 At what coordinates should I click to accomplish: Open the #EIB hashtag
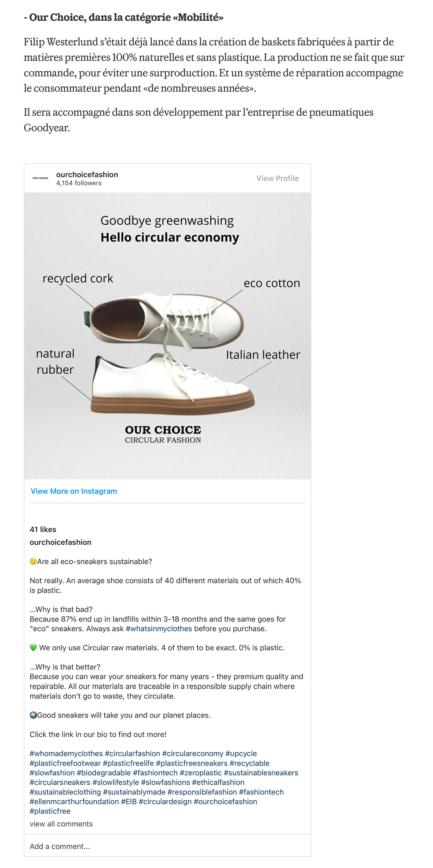pos(129,802)
